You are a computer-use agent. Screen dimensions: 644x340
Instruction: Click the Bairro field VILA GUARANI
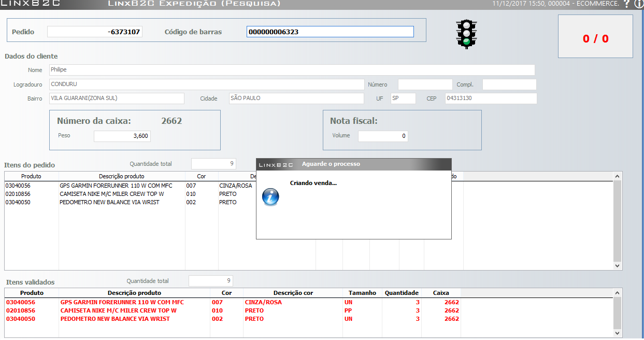coord(117,98)
